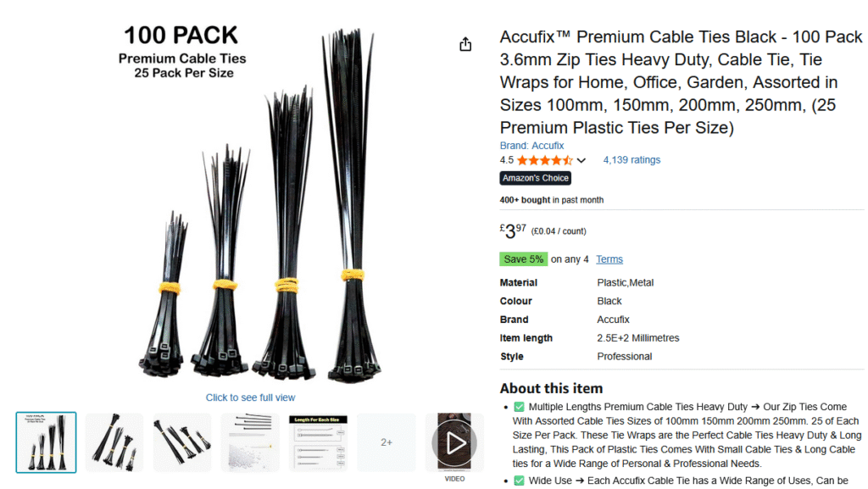This screenshot has height=489, width=868.
Task: Visit the Brand: Accufix store link
Action: click(531, 146)
